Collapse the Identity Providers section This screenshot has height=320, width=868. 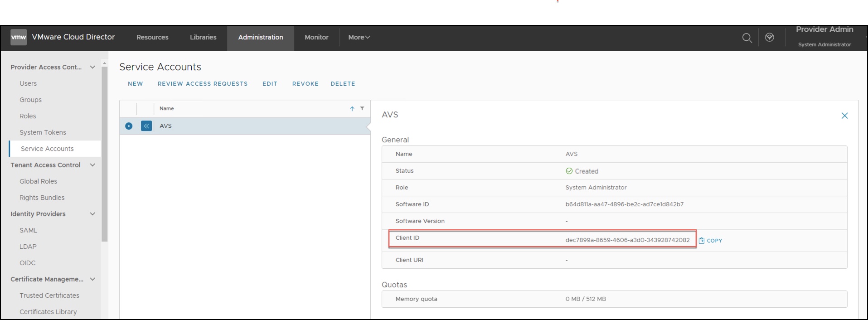tap(92, 214)
